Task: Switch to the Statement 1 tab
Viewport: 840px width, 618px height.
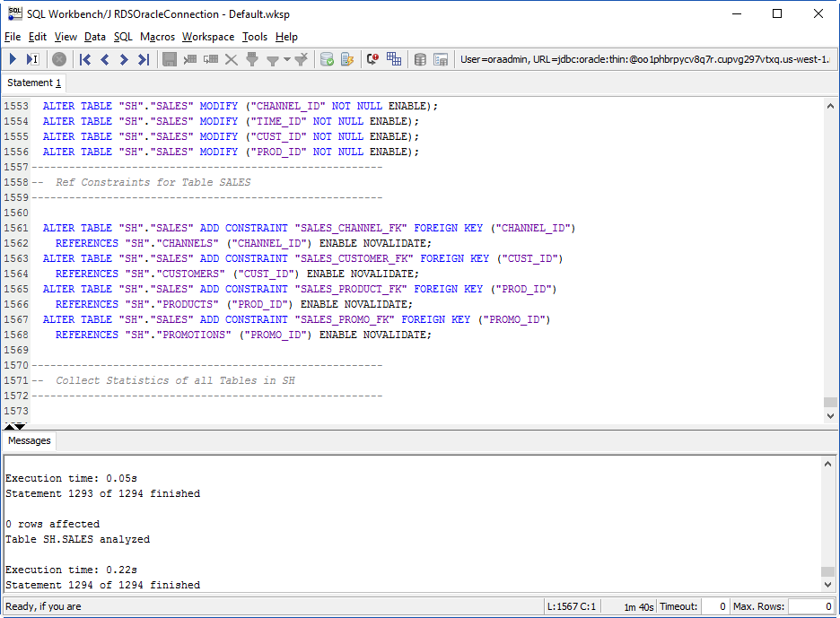Action: point(33,82)
